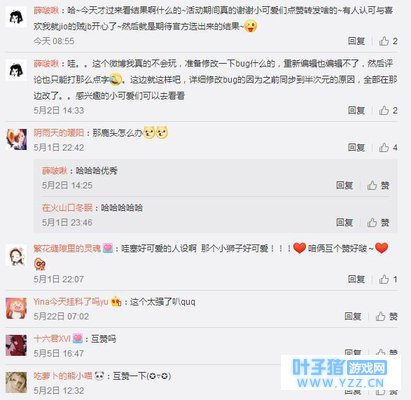Viewport: 411px width, 400px height.
Task: Open username 在火山口冬眠 profile
Action: (x=67, y=208)
